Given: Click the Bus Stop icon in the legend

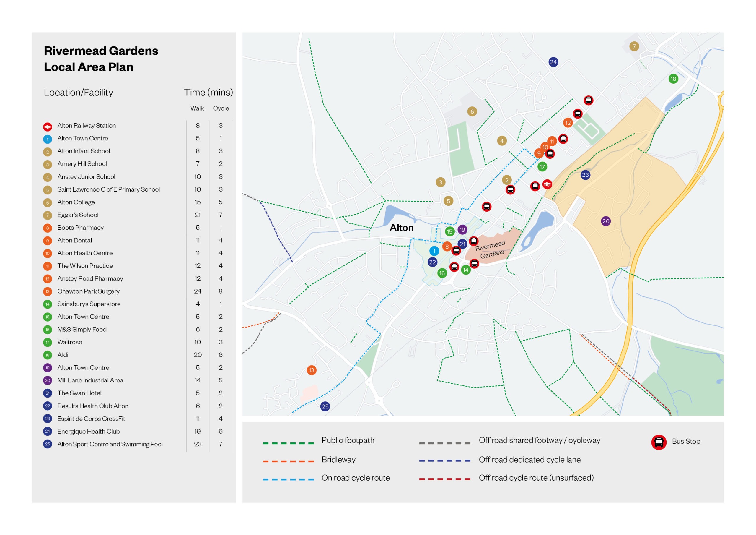Looking at the screenshot, I should click(659, 442).
